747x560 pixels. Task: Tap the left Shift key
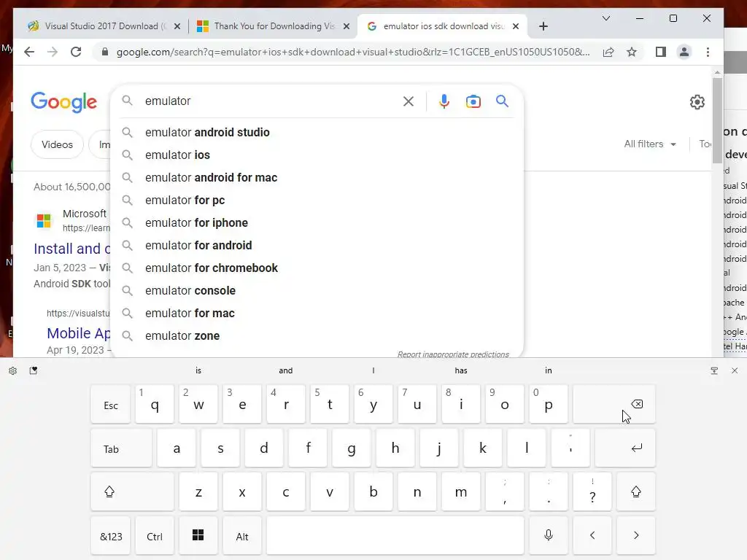pyautogui.click(x=133, y=492)
